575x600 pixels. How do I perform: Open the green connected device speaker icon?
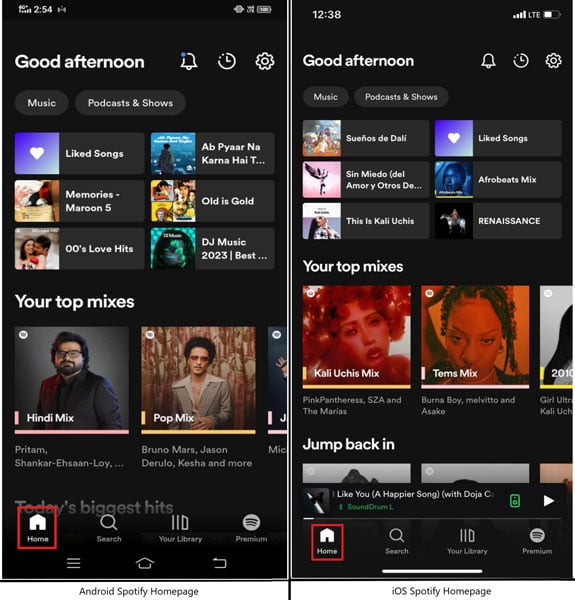pos(515,501)
